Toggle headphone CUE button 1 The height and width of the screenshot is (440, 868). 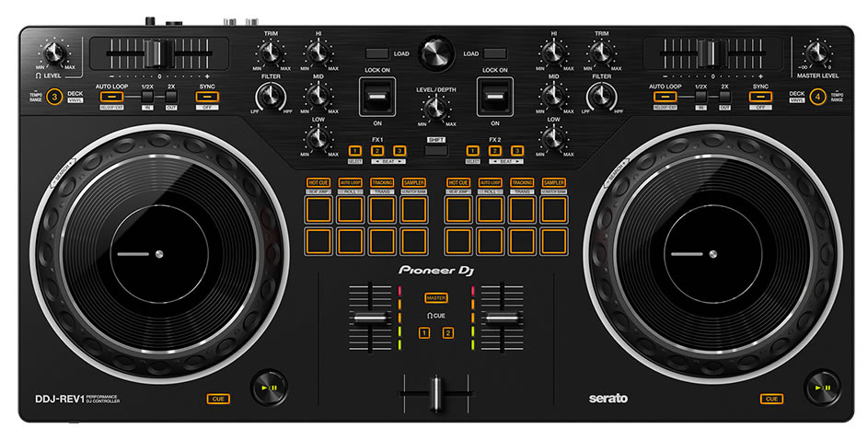coord(424,333)
